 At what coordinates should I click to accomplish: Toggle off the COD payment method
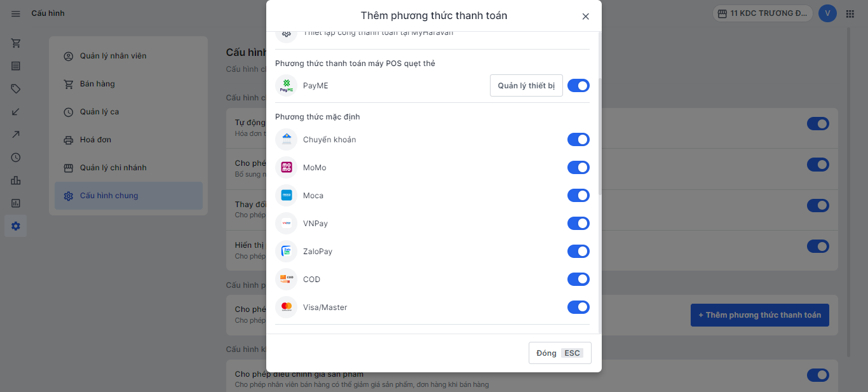click(578, 280)
